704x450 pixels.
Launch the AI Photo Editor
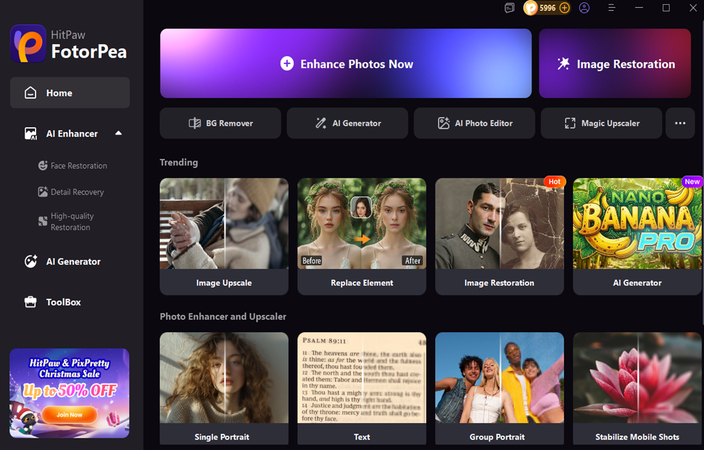[x=475, y=123]
